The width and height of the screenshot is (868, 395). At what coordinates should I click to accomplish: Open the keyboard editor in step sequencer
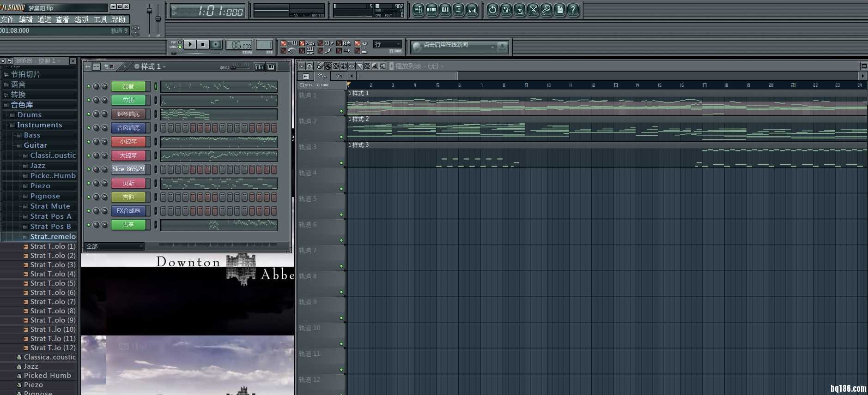[x=271, y=67]
